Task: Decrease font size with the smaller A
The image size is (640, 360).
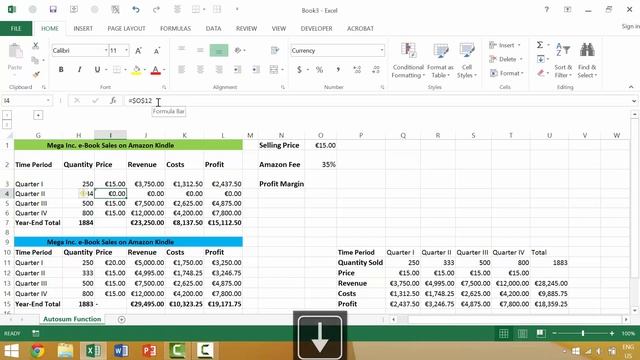Action: tap(157, 51)
